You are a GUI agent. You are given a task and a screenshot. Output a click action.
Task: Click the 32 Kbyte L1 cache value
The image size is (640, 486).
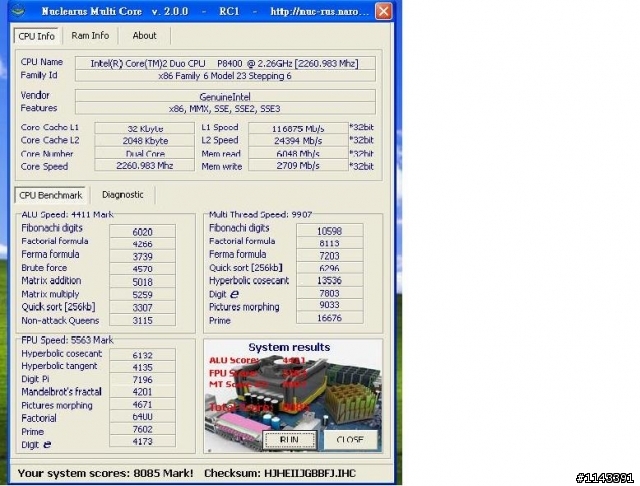(x=144, y=128)
